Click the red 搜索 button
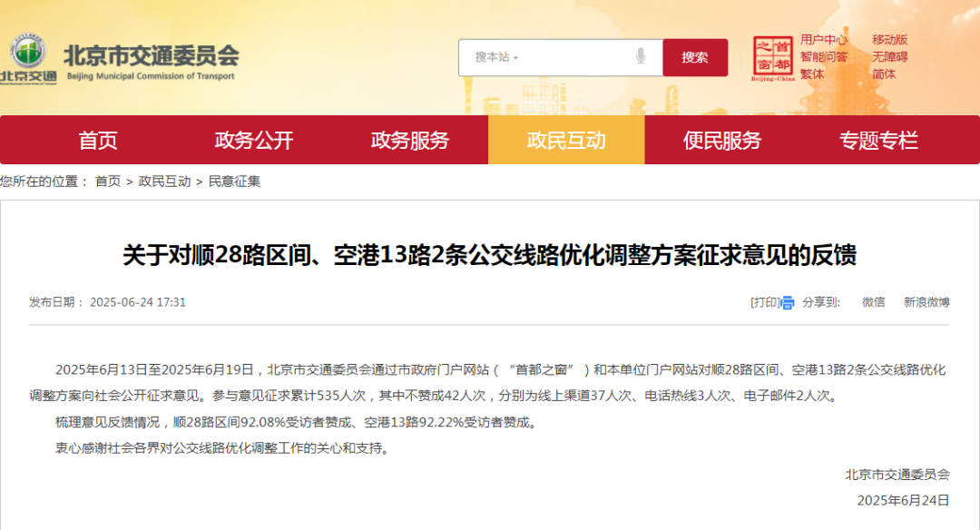The image size is (980, 530). pos(695,57)
